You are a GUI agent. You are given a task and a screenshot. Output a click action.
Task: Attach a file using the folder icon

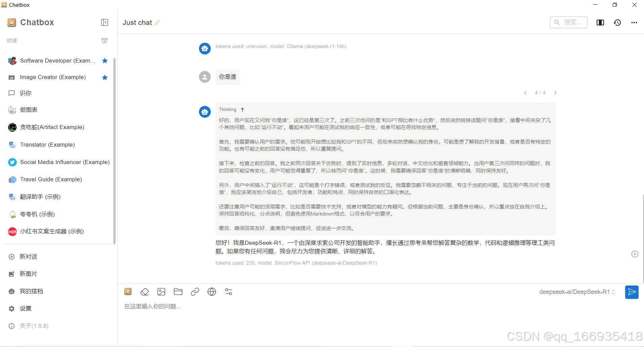(178, 292)
